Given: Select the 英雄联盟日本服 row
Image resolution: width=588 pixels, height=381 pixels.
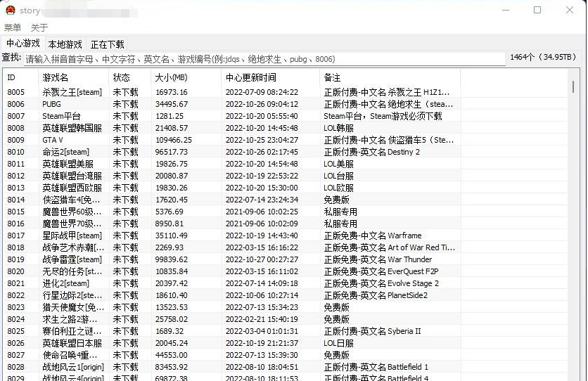Looking at the screenshot, I should [285, 343].
